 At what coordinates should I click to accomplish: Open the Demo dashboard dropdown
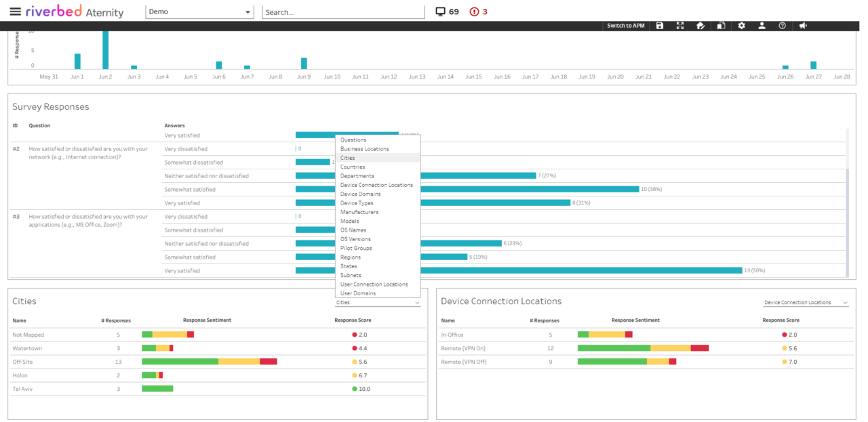[x=199, y=12]
